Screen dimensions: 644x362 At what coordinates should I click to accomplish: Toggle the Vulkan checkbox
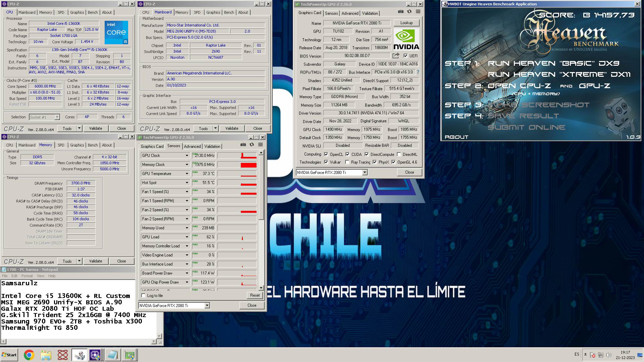(326, 162)
